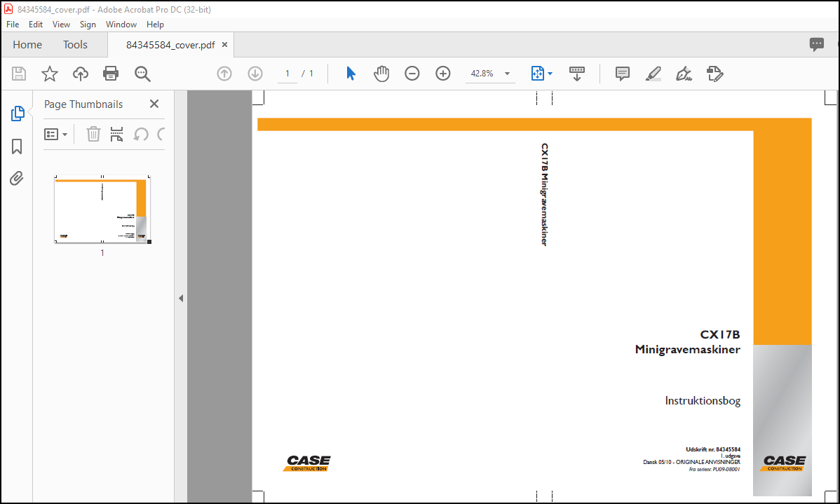Close the Page Thumbnails panel

(x=154, y=104)
